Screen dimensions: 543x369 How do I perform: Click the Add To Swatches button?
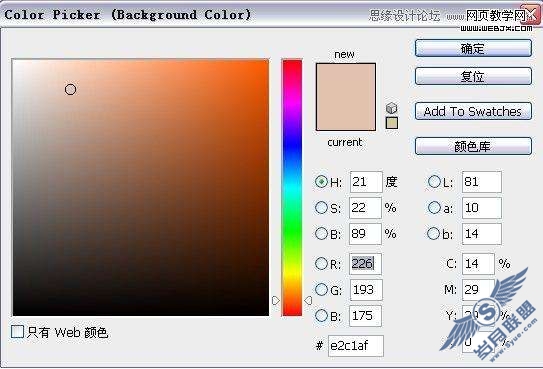tap(473, 111)
